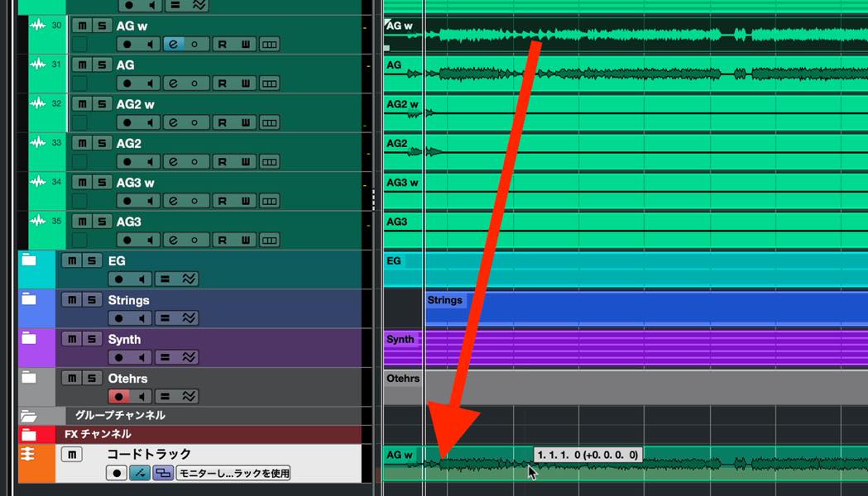868x496 pixels.
Task: Open channel settings of track 31 AG
Action: click(173, 83)
